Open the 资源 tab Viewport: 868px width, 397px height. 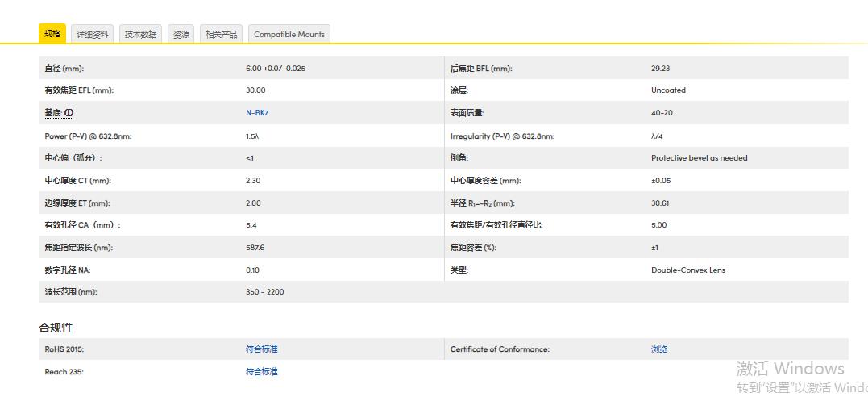181,35
